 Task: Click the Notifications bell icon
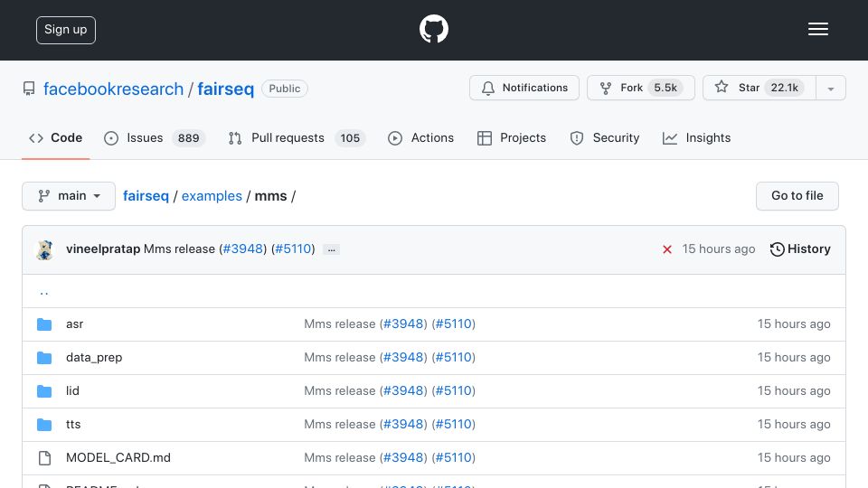click(x=487, y=89)
